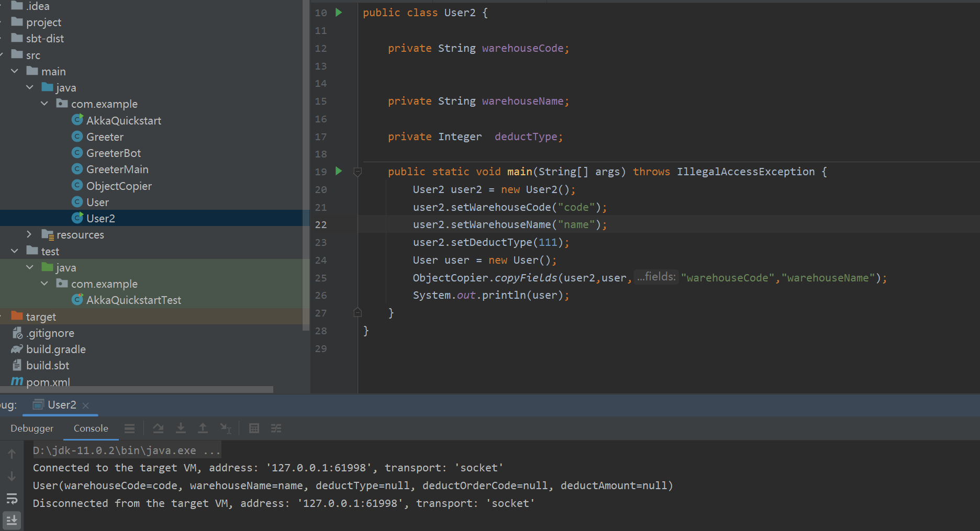Collapse the main folder in project tree
This screenshot has width=980, height=531.
15,71
